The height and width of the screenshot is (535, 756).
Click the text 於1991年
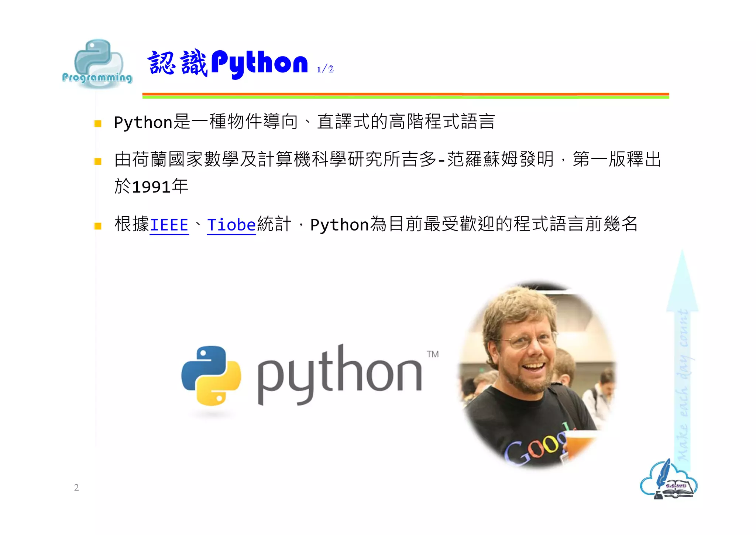coord(151,186)
